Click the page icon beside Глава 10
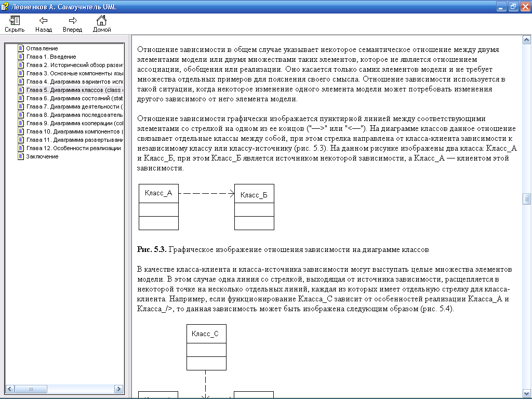This screenshot has width=532, height=399. (x=21, y=131)
